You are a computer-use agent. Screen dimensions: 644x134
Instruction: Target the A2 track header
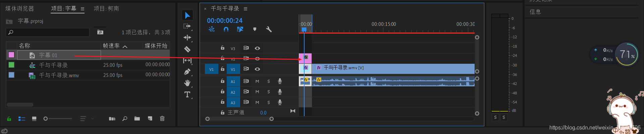click(233, 92)
